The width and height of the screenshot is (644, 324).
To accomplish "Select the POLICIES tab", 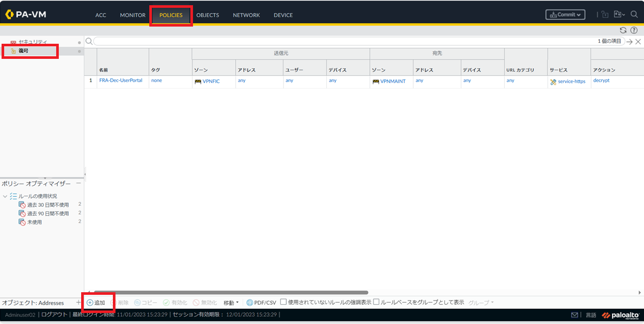I will [171, 15].
